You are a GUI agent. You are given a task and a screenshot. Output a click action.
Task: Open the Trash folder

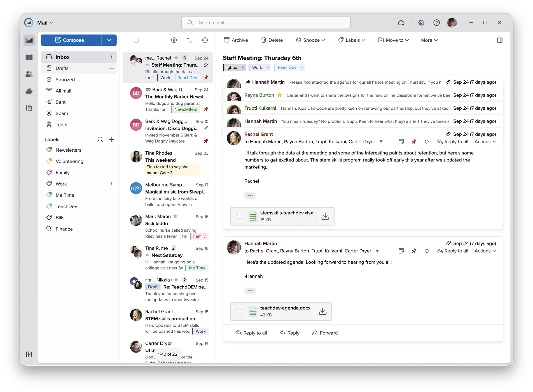point(79,125)
